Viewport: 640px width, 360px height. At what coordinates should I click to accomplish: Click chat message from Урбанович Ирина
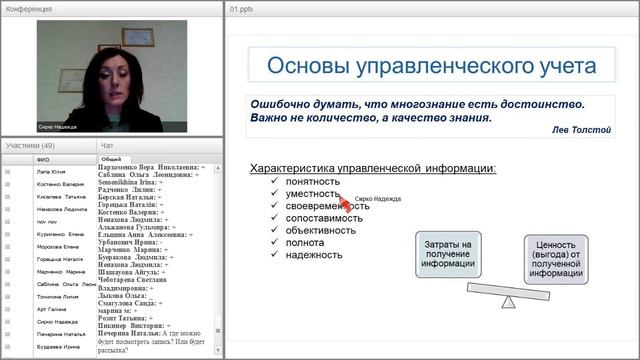[130, 242]
